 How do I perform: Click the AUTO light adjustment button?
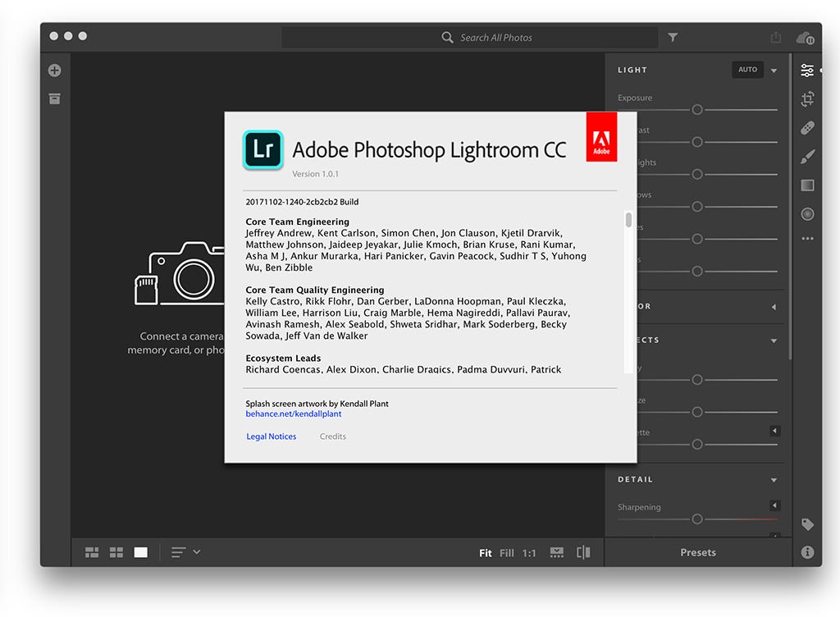(747, 70)
